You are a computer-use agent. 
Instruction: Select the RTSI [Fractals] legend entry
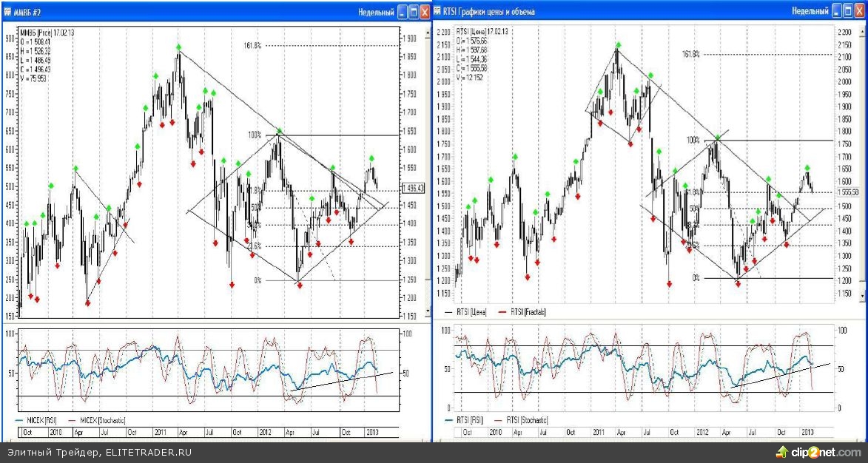527,313
